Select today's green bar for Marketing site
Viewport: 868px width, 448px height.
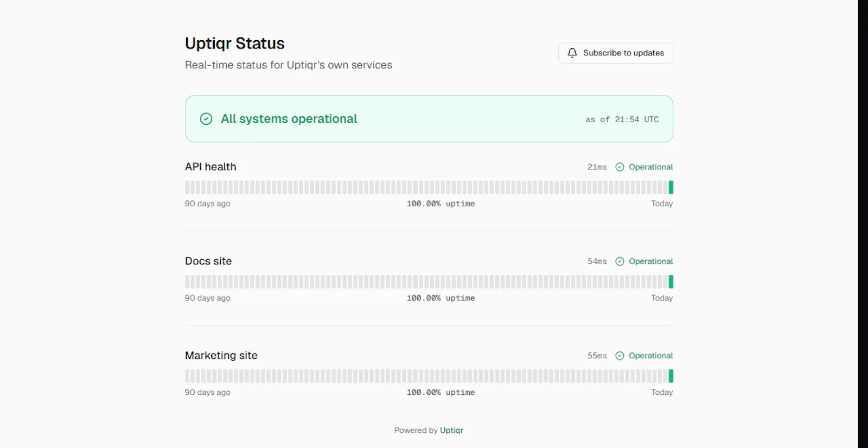671,376
